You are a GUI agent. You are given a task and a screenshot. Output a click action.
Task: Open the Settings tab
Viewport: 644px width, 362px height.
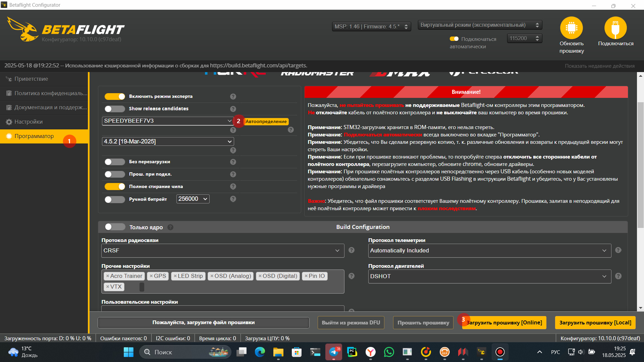click(x=44, y=122)
